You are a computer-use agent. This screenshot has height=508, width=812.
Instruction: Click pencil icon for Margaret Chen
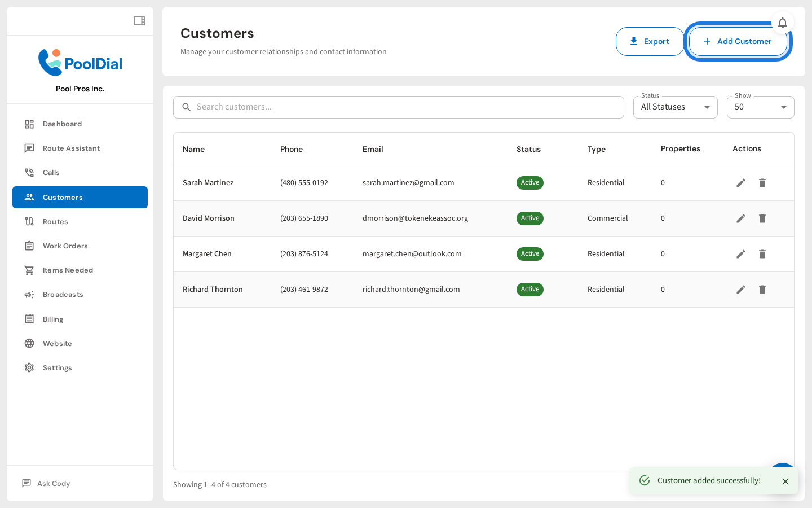tap(740, 254)
